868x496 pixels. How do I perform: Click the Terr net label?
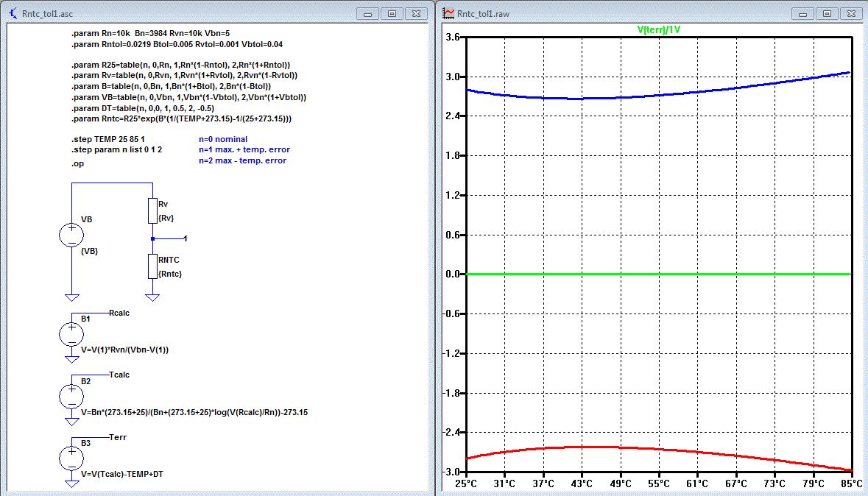click(x=117, y=436)
